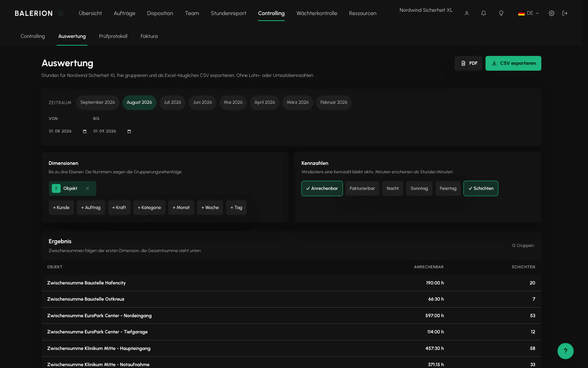Open calendar picker for Bis date
This screenshot has height=368, width=588.
click(129, 131)
